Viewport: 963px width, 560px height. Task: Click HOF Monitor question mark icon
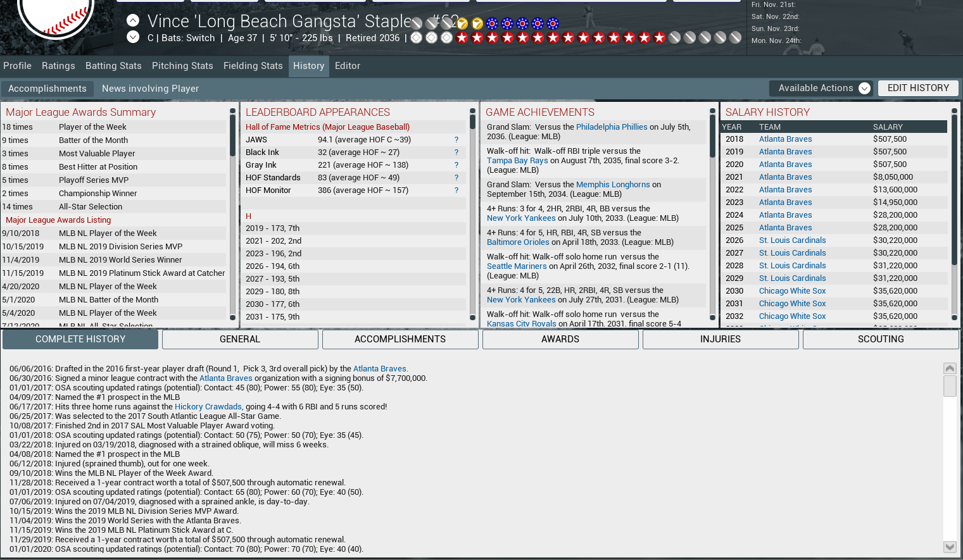tap(456, 190)
